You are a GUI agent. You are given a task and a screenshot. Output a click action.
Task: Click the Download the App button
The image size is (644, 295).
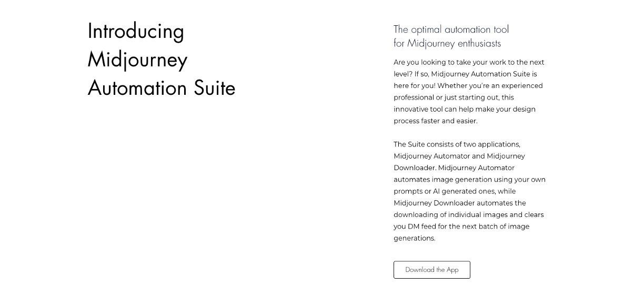(431, 270)
